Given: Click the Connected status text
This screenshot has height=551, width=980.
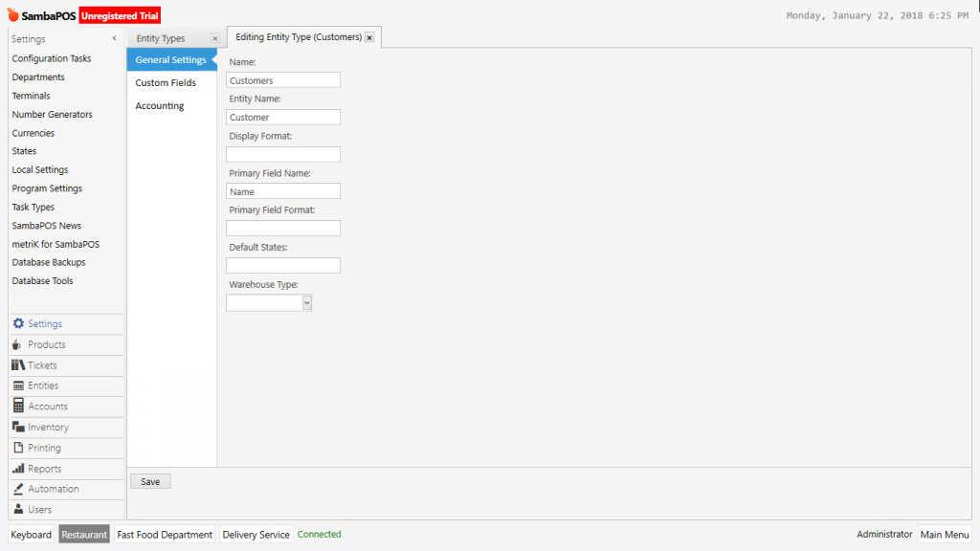Looking at the screenshot, I should coord(320,534).
